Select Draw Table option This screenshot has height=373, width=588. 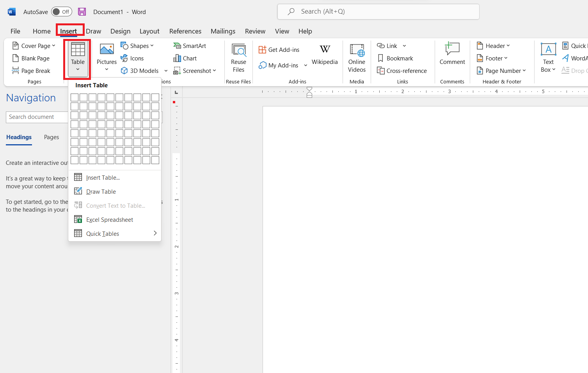pyautogui.click(x=101, y=192)
